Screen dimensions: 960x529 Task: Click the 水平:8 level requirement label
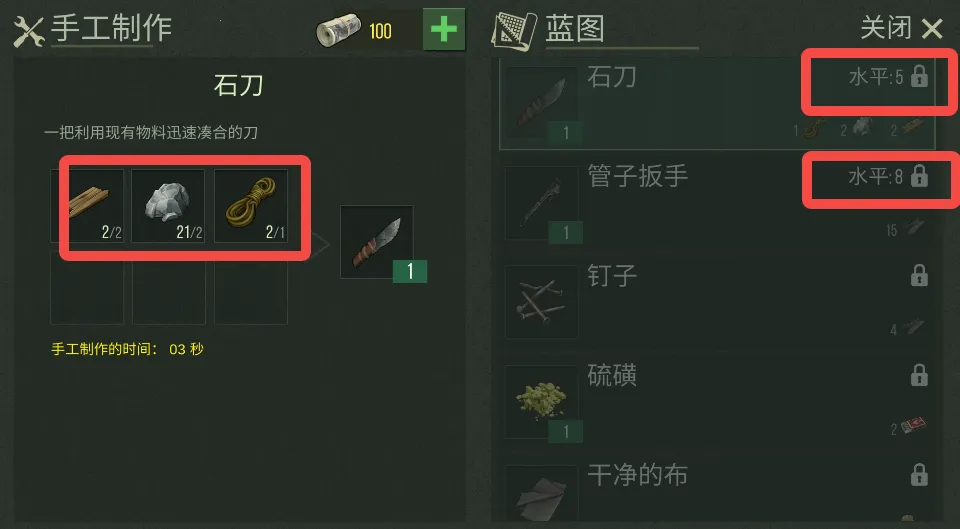[x=876, y=178]
